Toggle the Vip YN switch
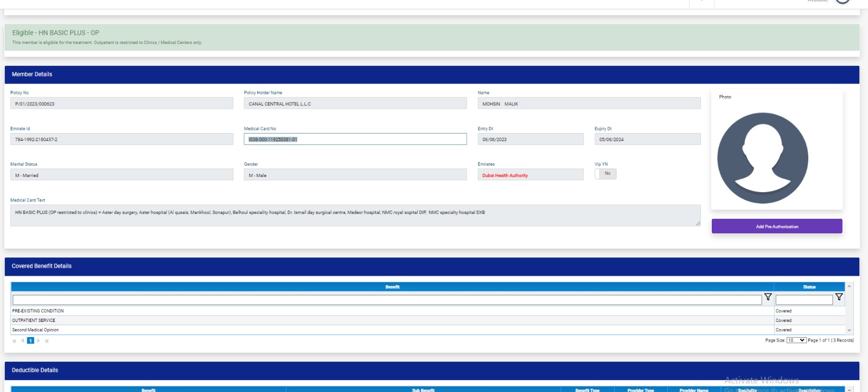Image resolution: width=868 pixels, height=392 pixels. click(605, 174)
